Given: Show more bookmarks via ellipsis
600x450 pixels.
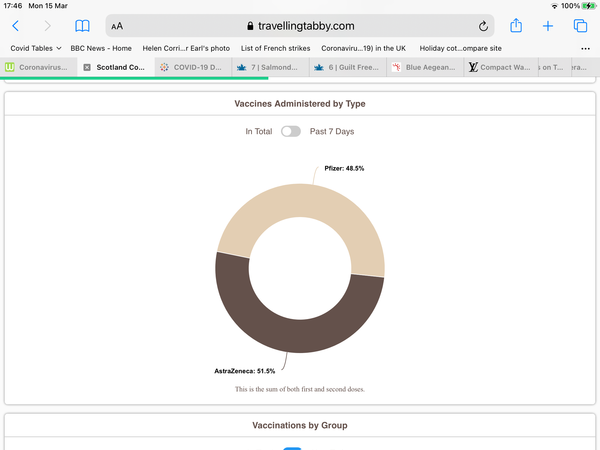Looking at the screenshot, I should pyautogui.click(x=585, y=49).
